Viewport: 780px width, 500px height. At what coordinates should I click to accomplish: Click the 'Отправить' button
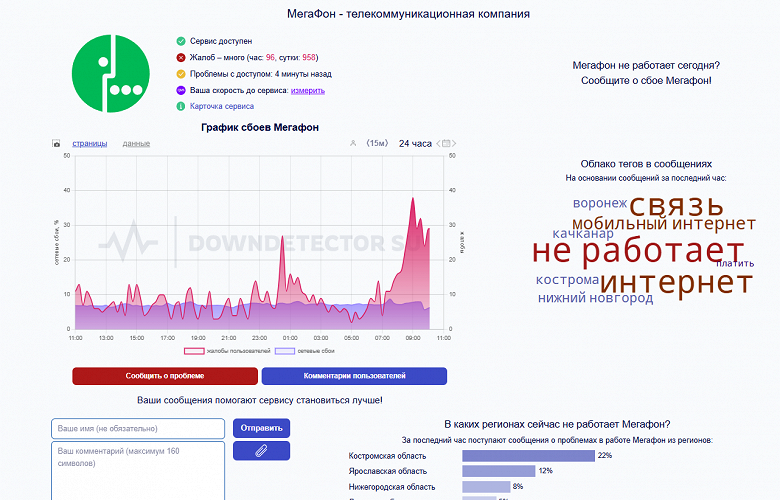click(262, 428)
